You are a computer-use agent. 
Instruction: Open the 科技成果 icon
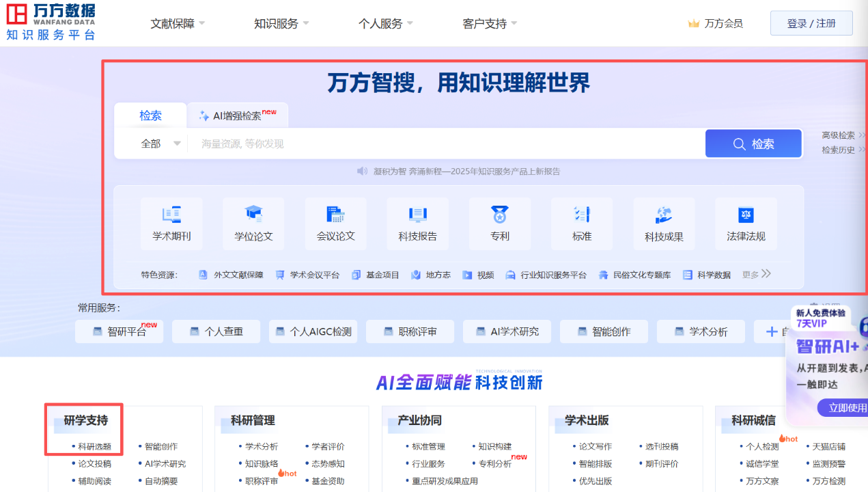coord(664,215)
